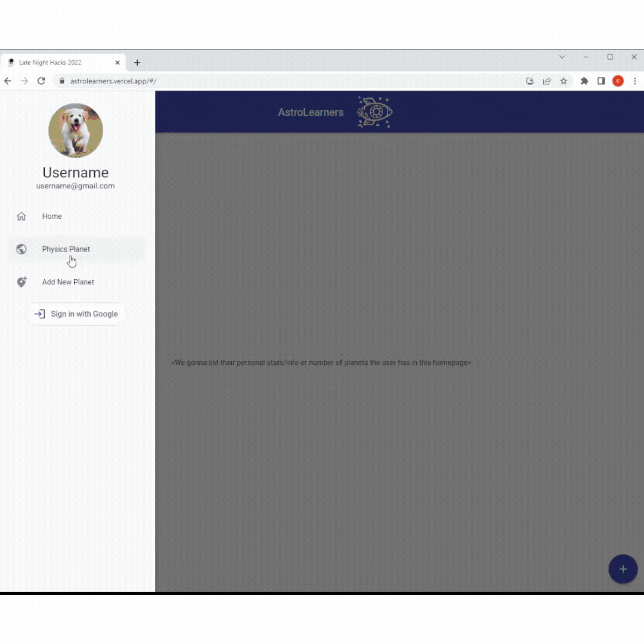
Task: Bookmark this page with the star icon
Action: point(563,81)
